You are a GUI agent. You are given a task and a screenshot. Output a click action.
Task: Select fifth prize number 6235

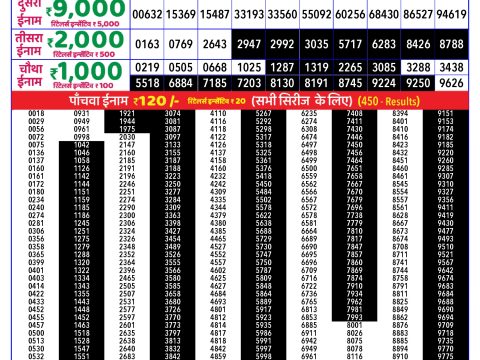click(309, 114)
